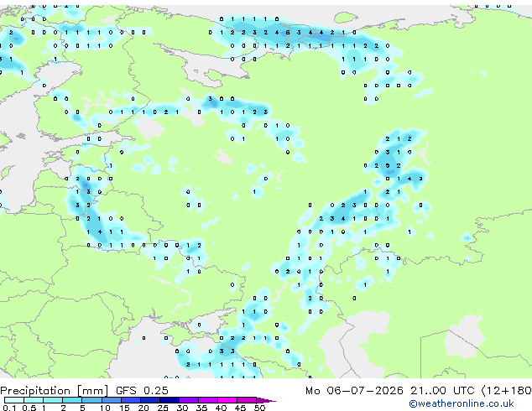Click the 5–10 mm legend swatch
Image resolution: width=532 pixels, height=411 pixels.
click(x=92, y=400)
